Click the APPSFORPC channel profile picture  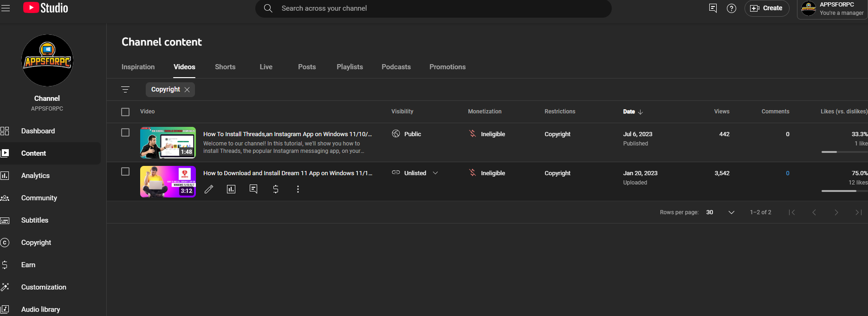(x=47, y=60)
